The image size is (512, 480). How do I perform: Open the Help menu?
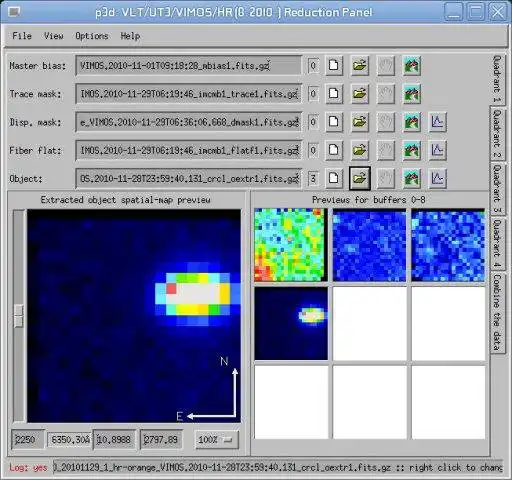[130, 36]
